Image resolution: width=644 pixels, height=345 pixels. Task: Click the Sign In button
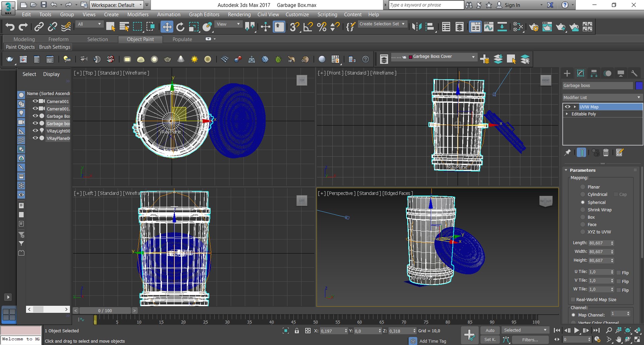pos(508,5)
